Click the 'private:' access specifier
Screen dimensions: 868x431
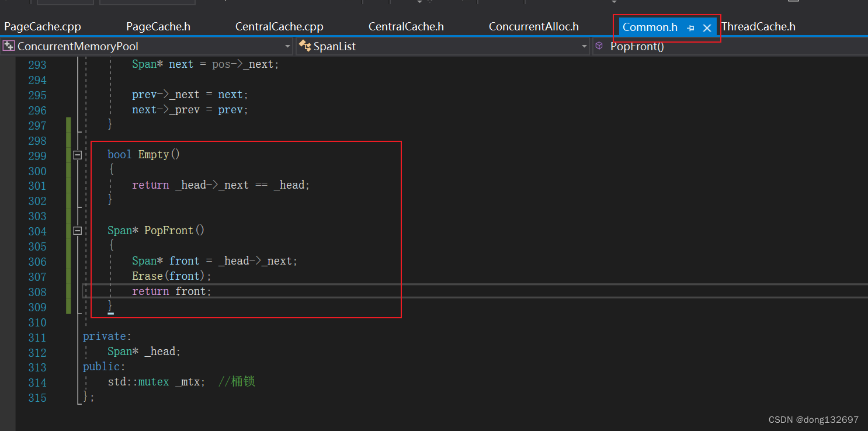click(x=107, y=336)
